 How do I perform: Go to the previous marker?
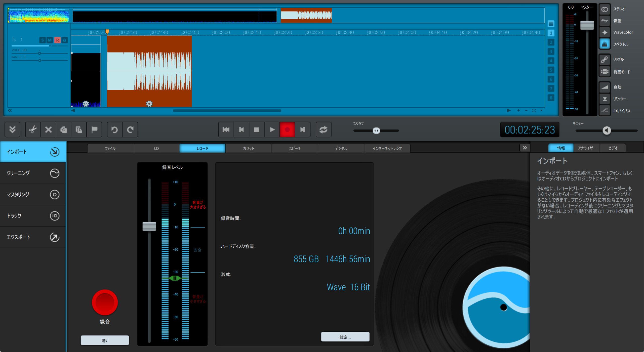pos(241,130)
